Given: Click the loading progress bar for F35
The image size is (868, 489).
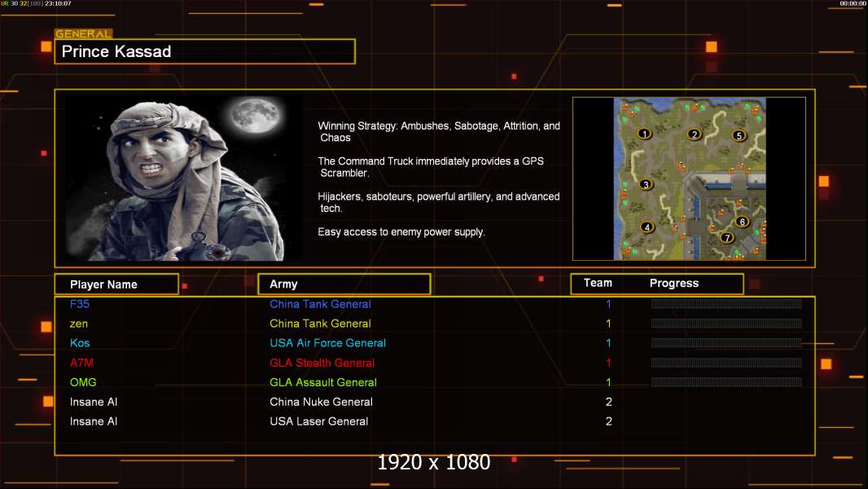Looking at the screenshot, I should (x=726, y=304).
